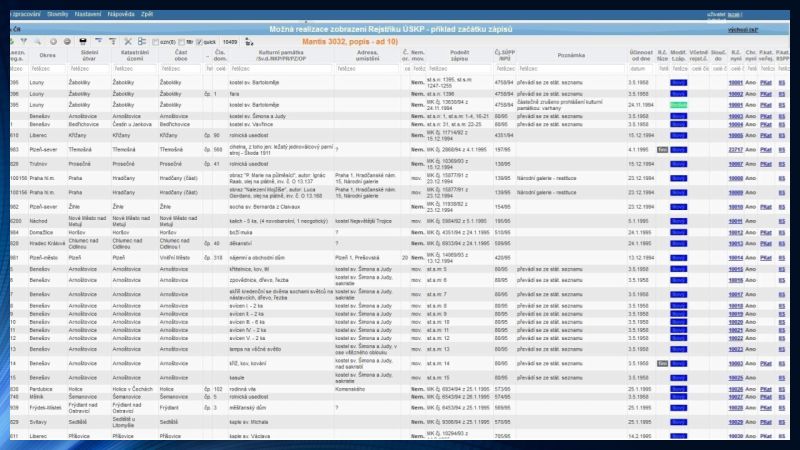
Task: Select the 'Náchod' Okres cell
Action: (x=38, y=221)
